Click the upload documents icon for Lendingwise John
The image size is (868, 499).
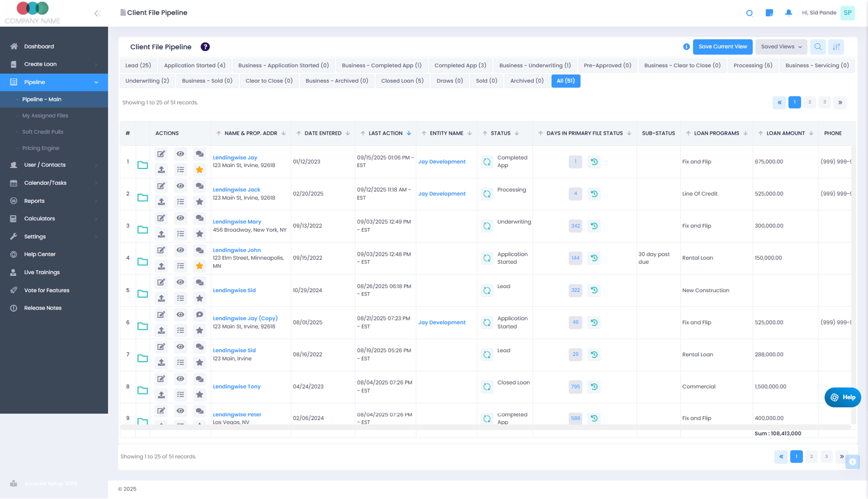tap(161, 266)
